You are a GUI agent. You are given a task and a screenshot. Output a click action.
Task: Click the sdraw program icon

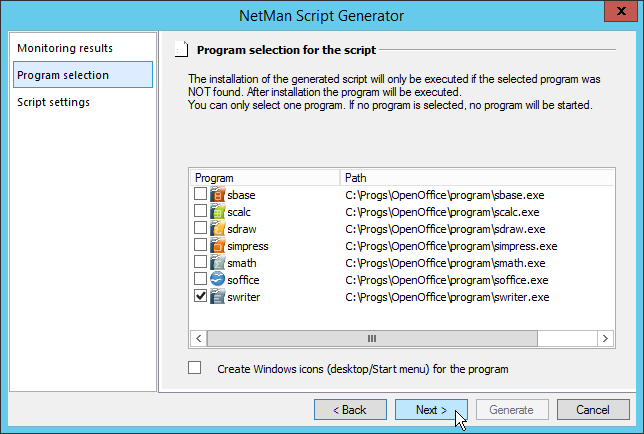click(218, 228)
